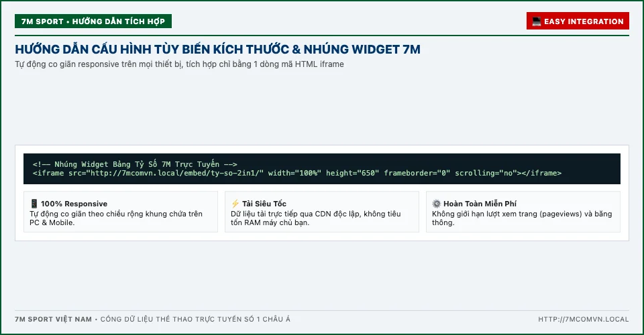This screenshot has width=644, height=335.
Task: Click the HƯỚNG DẪN CẤU HÌNH TÙY BIẾN heading
Action: coord(217,49)
